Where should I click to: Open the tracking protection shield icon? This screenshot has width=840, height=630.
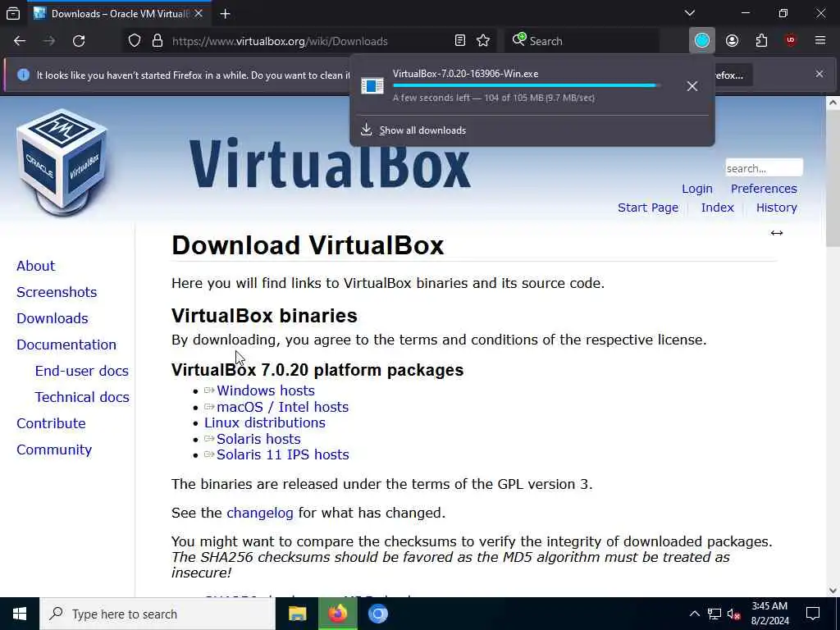[135, 41]
